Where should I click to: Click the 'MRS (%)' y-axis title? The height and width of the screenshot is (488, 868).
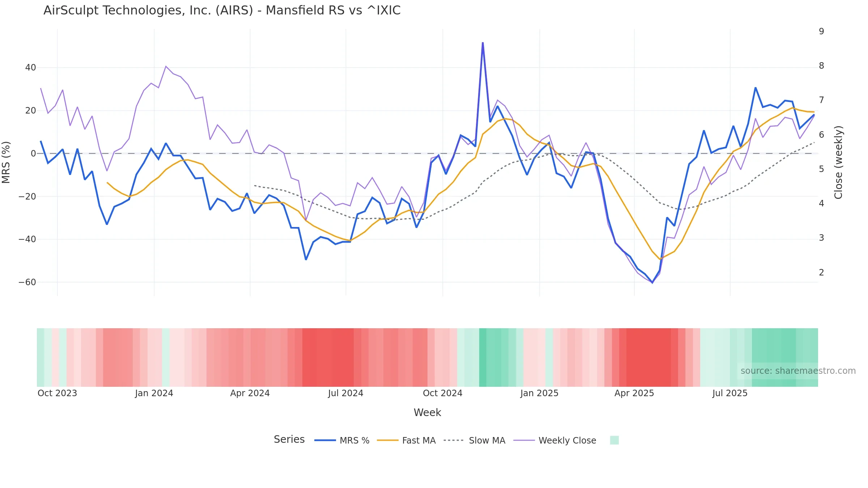pos(6,162)
